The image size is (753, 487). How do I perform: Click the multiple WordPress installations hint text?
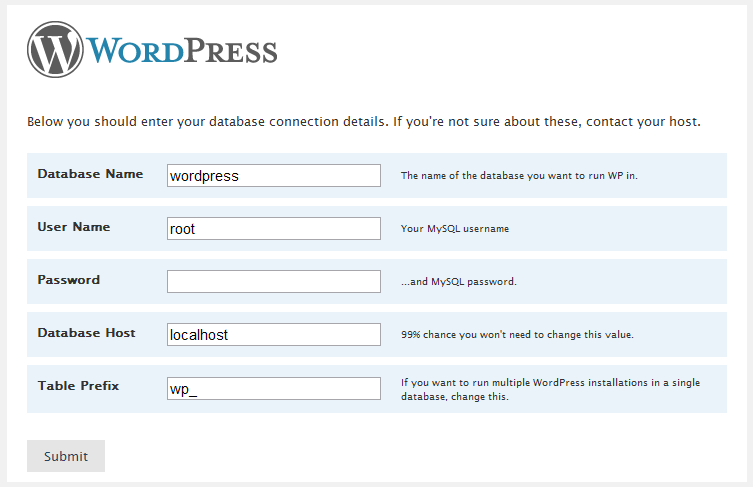coord(550,389)
